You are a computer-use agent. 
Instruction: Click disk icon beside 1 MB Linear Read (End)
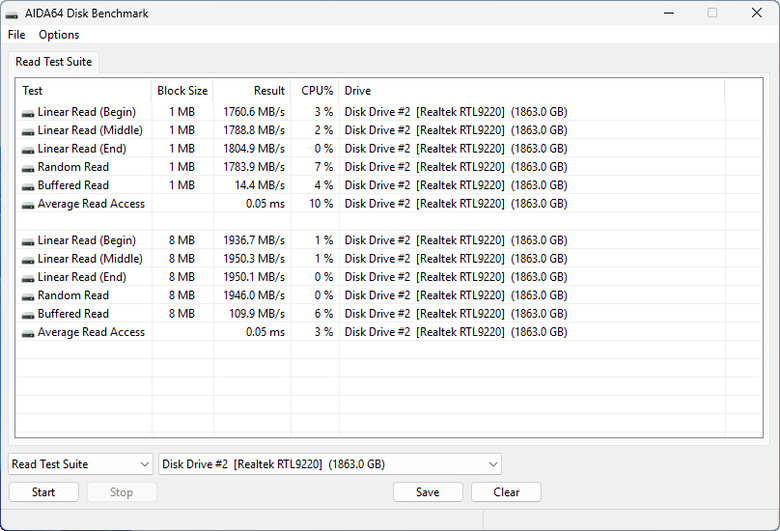click(28, 150)
